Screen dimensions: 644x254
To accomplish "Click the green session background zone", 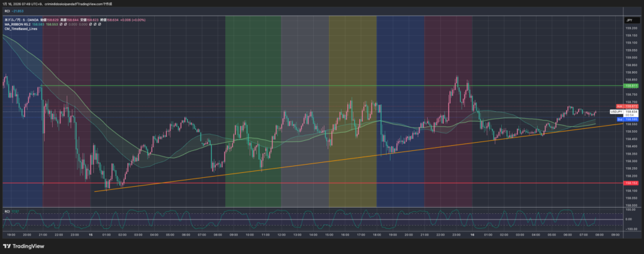I will tap(253, 63).
